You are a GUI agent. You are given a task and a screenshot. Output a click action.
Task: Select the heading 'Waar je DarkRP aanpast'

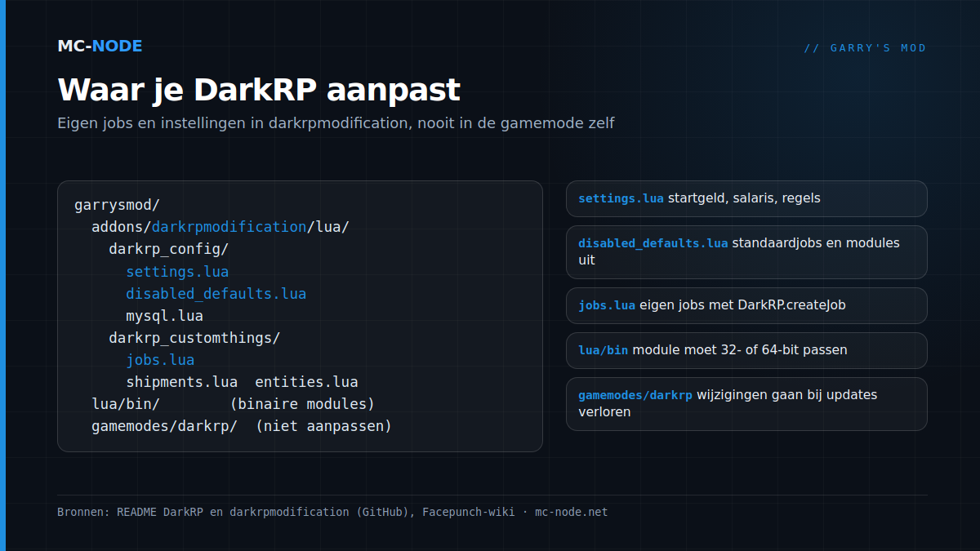click(x=259, y=90)
